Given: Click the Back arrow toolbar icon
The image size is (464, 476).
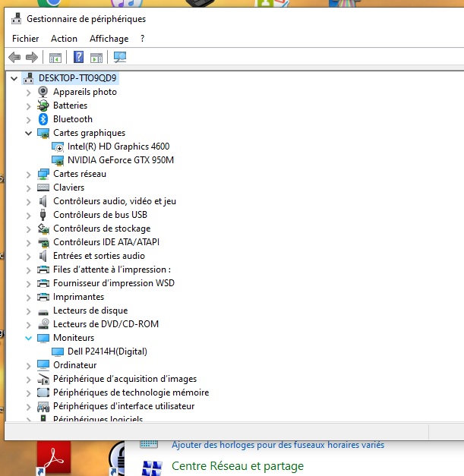Looking at the screenshot, I should coord(14,57).
